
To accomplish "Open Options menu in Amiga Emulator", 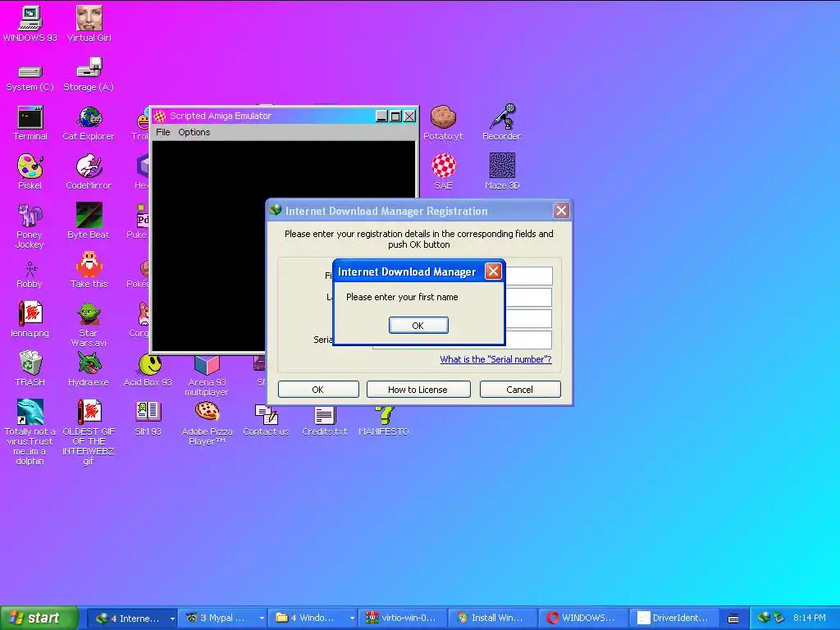I will coord(194,132).
